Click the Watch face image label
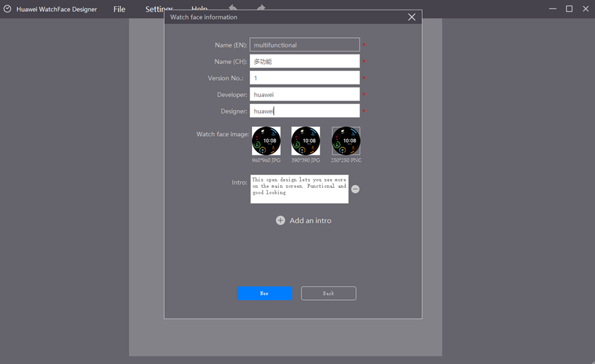Screen dimensions: 595x364 [222, 134]
